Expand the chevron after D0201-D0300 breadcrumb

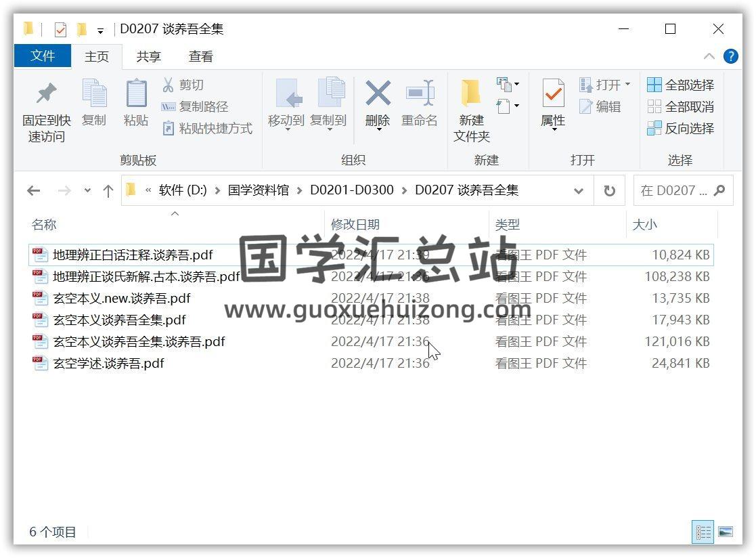pos(405,191)
